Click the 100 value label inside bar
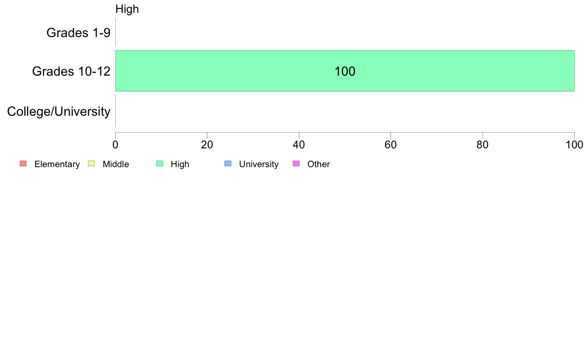This screenshot has width=588, height=364. pos(344,71)
